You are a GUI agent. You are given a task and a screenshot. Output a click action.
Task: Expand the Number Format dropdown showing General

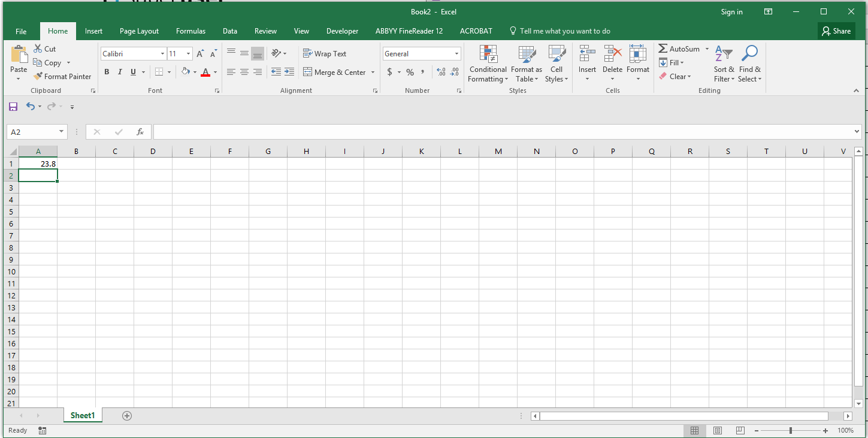(x=456, y=53)
